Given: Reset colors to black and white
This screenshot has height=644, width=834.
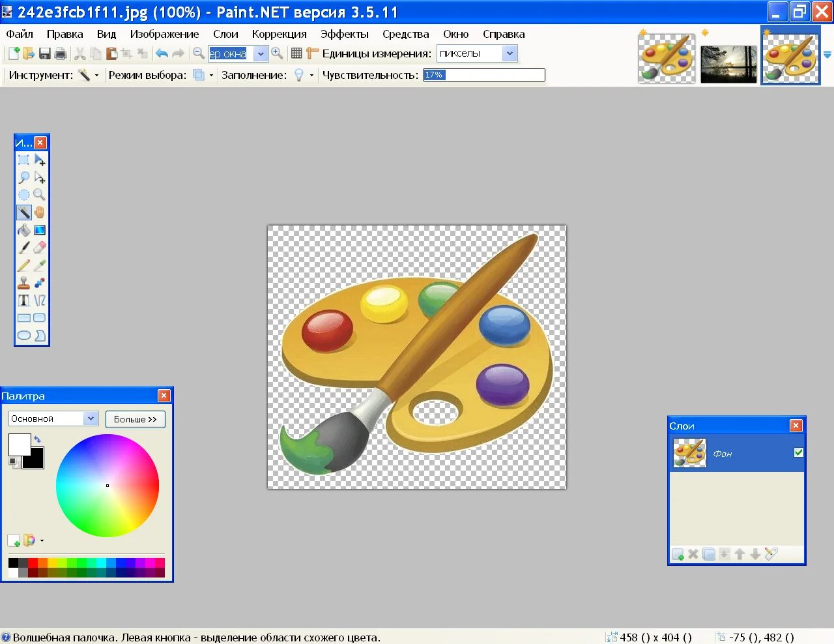Looking at the screenshot, I should [x=13, y=462].
